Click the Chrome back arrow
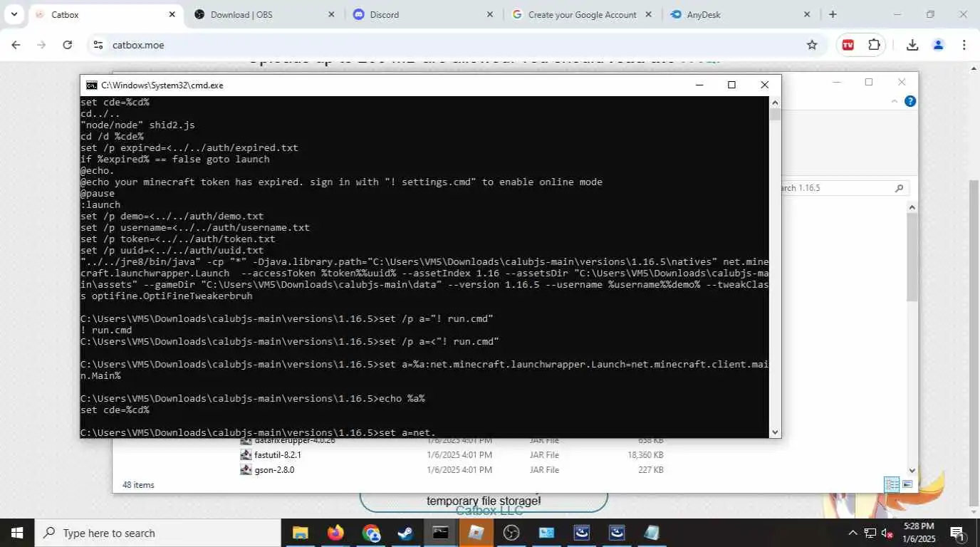Image resolution: width=980 pixels, height=547 pixels. tap(16, 45)
